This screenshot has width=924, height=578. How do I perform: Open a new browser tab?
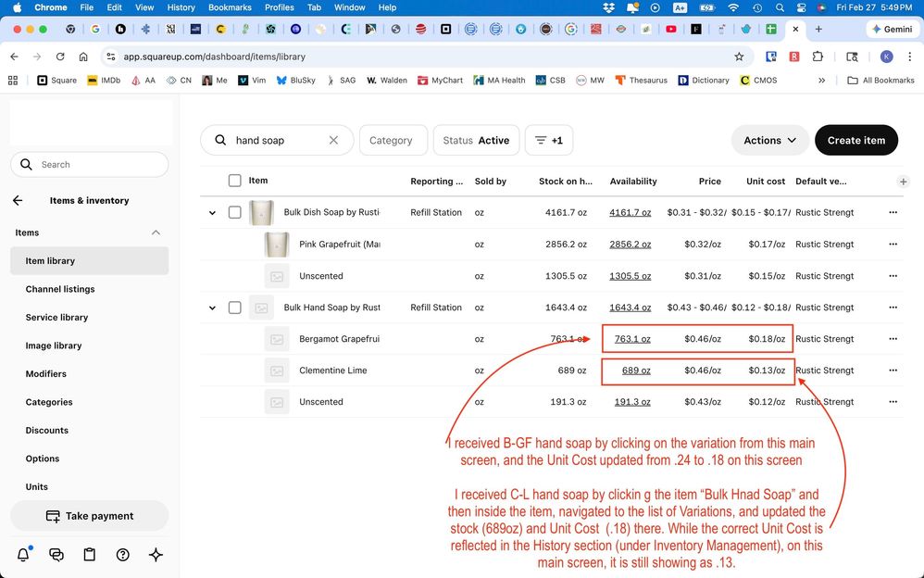click(x=818, y=29)
